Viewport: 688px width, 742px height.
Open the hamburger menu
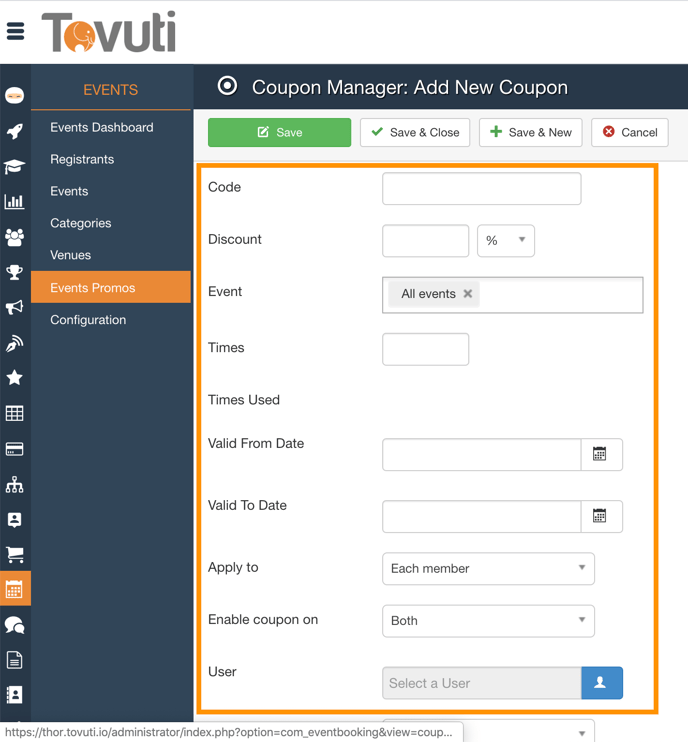pyautogui.click(x=15, y=31)
